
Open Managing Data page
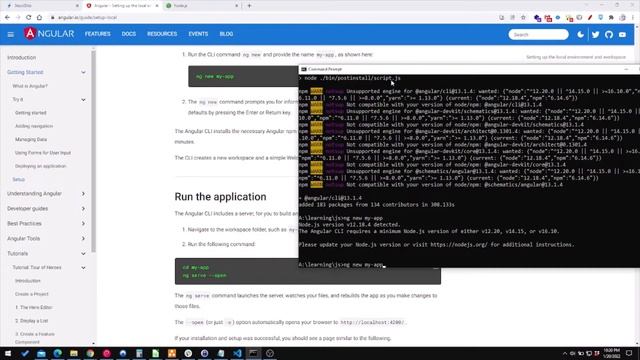pos(31,140)
